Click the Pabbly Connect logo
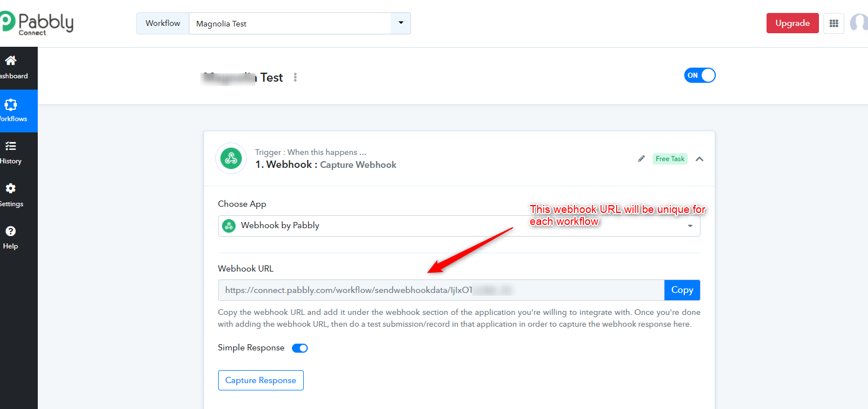This screenshot has width=868, height=409. (x=37, y=23)
